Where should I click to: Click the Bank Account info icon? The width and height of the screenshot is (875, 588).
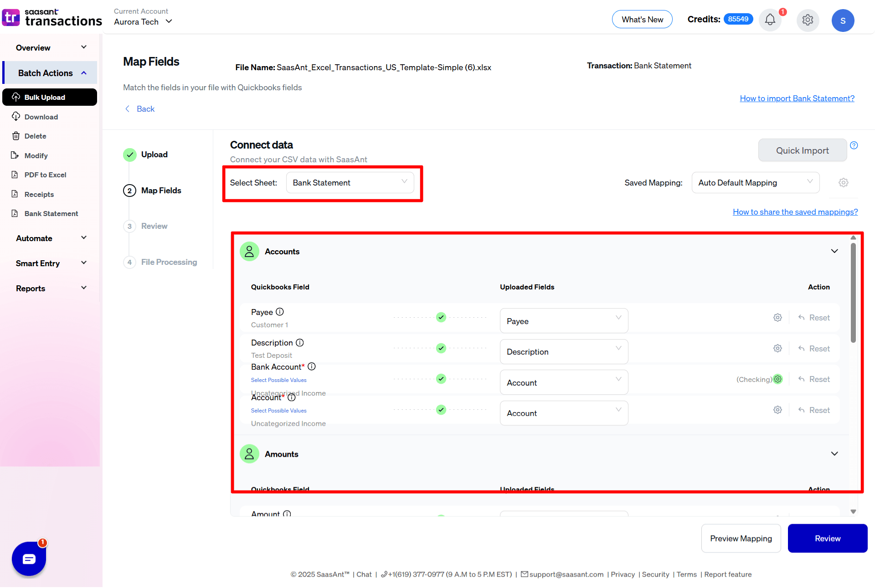312,366
